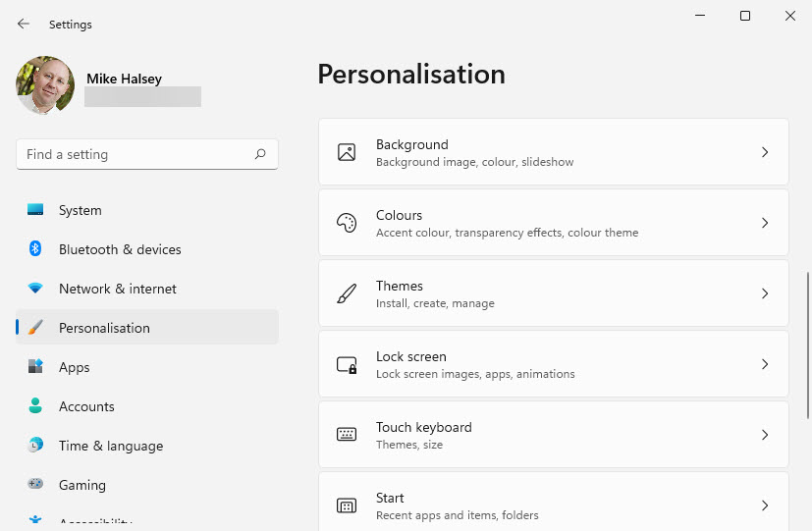Go back using the back arrow

point(24,24)
